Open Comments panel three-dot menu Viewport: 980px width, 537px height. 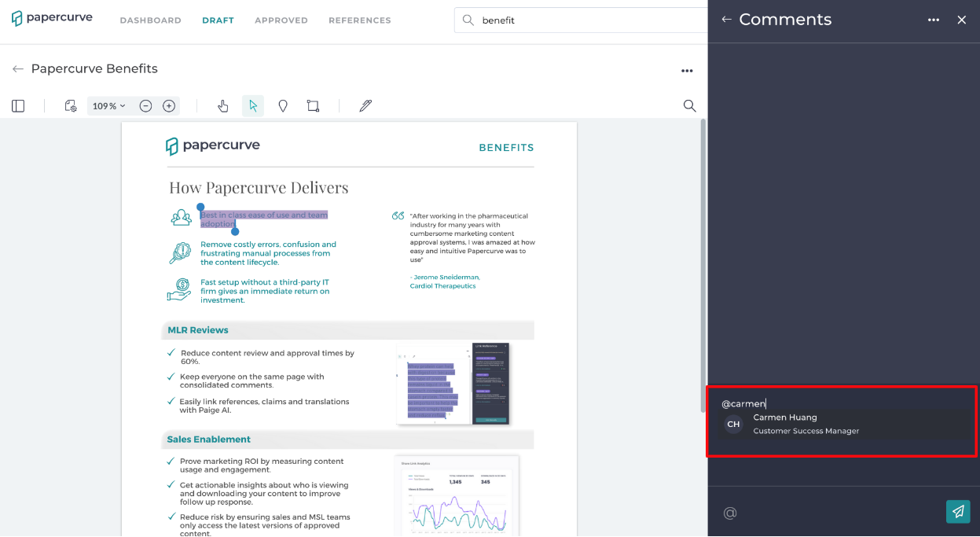point(934,20)
